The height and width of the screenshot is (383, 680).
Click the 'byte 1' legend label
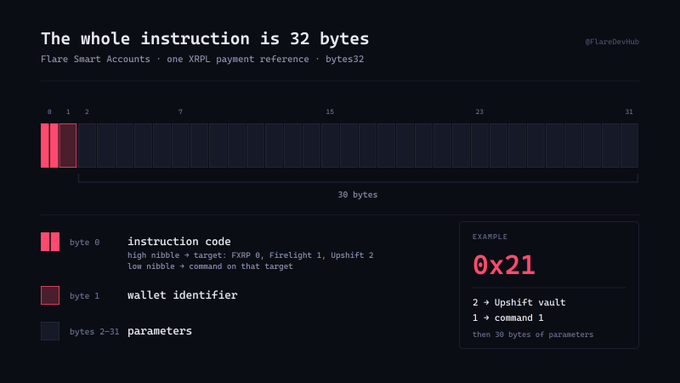coord(85,296)
